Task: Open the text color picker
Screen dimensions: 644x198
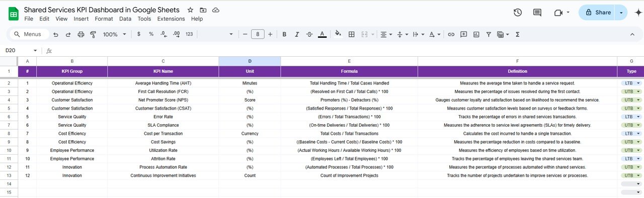Action: [322, 34]
